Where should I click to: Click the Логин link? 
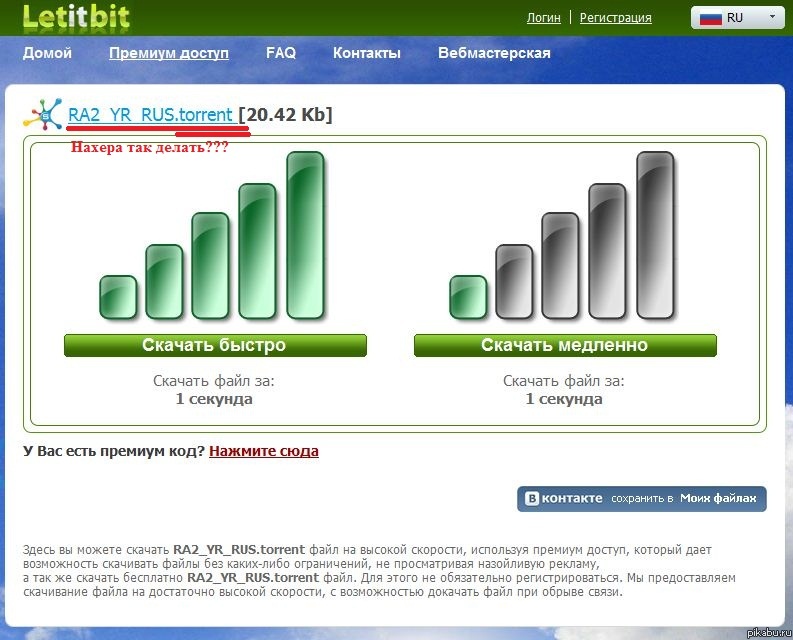tap(544, 17)
